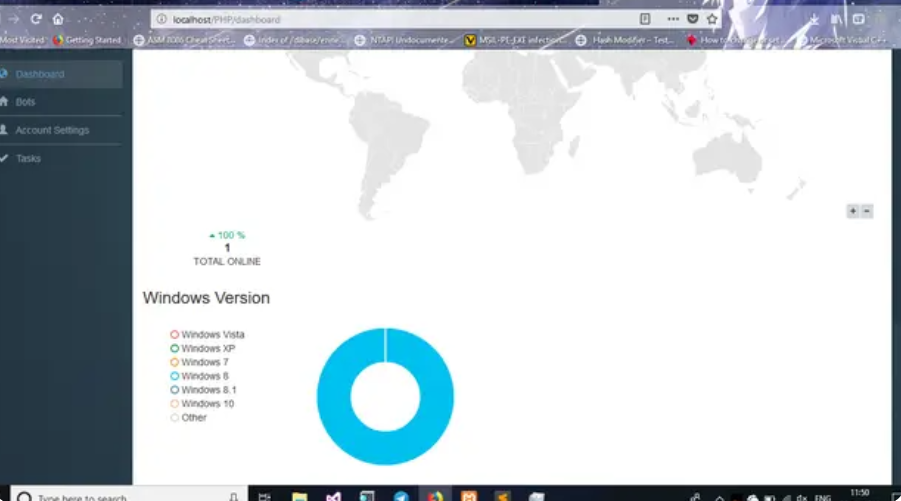Open Sublime Text from taskbar
This screenshot has width=901, height=501.
coord(503,496)
